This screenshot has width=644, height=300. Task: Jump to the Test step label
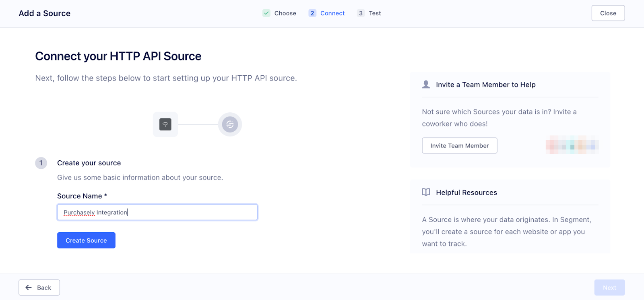[375, 13]
